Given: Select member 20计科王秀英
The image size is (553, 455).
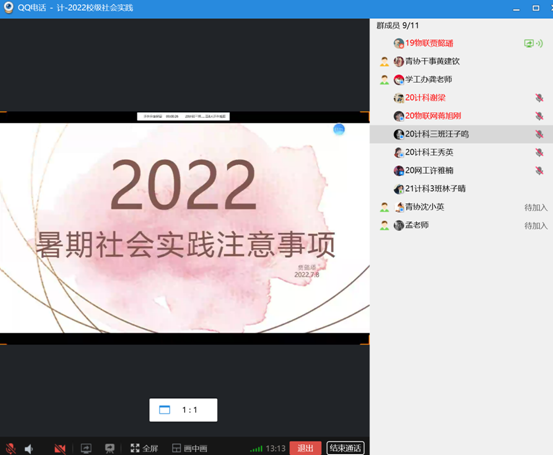Looking at the screenshot, I should [461, 152].
